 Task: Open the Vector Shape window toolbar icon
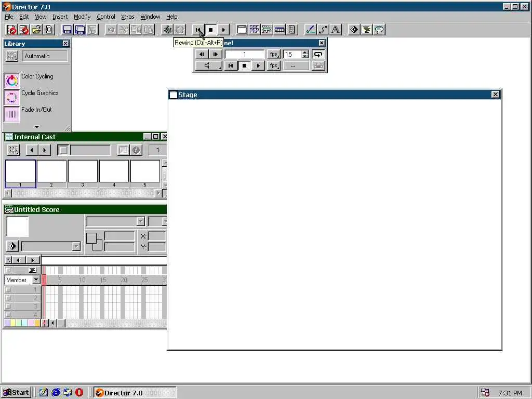[x=323, y=30]
